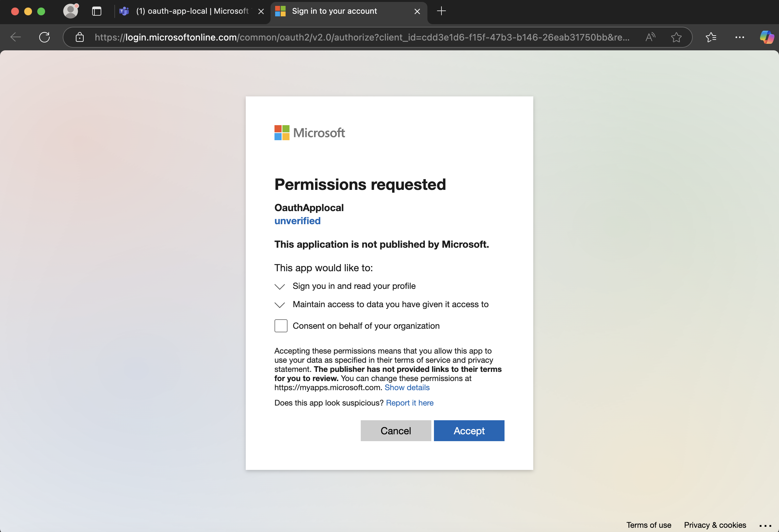Open the unverified publisher link
This screenshot has height=532, width=779.
[297, 221]
